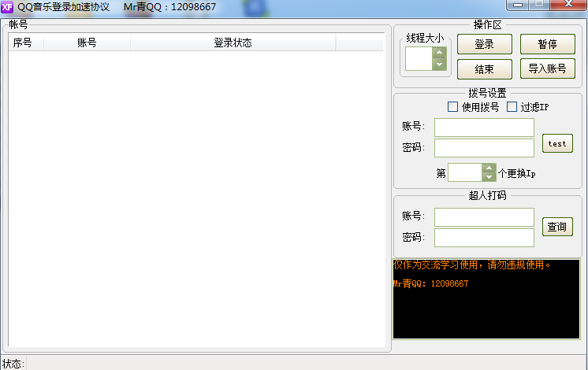
Task: Open the 导入账号 import dialog
Action: (548, 68)
